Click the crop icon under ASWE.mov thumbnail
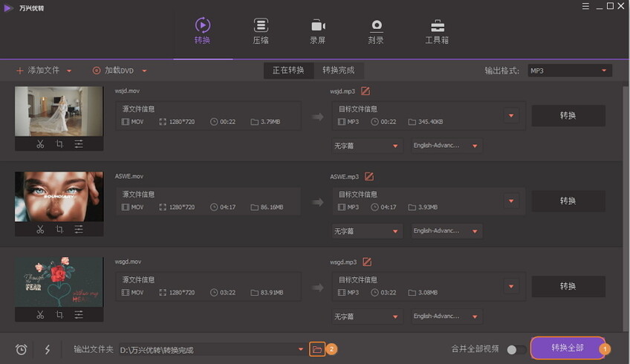Image resolution: width=630 pixels, height=364 pixels. tap(59, 229)
